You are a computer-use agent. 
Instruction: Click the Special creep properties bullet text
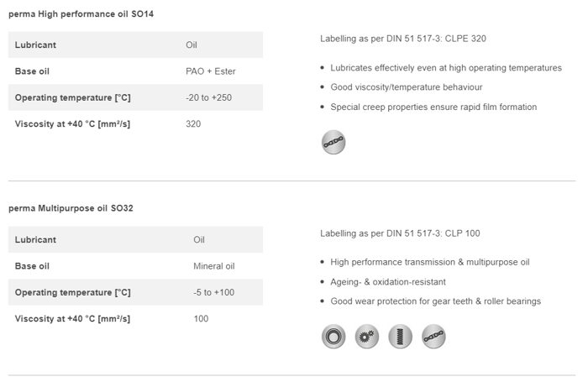point(433,107)
